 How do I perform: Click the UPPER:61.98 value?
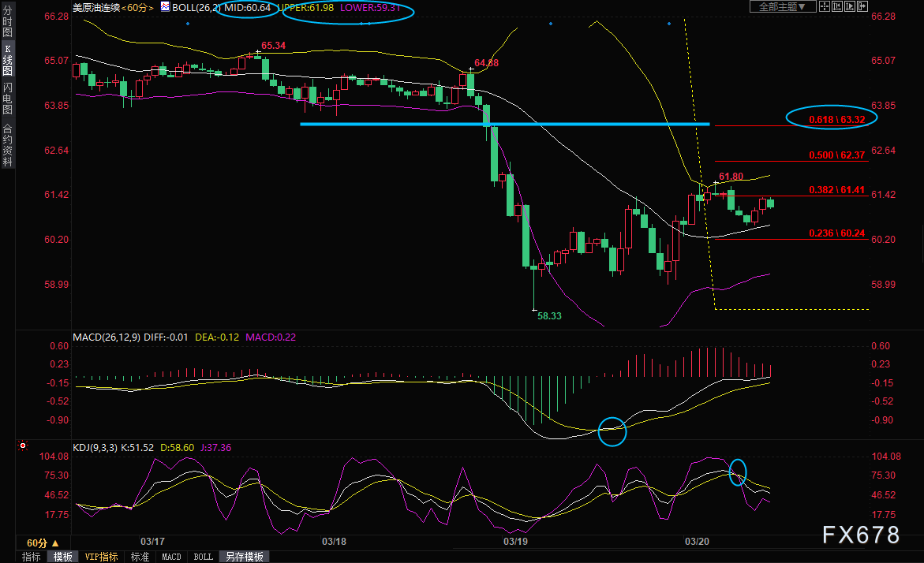pyautogui.click(x=305, y=8)
